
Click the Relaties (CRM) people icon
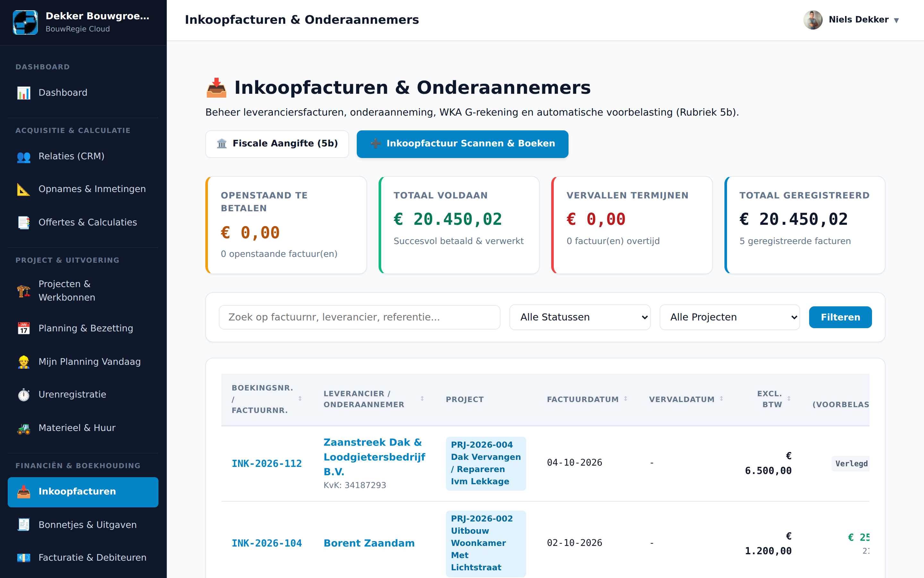[x=24, y=157]
